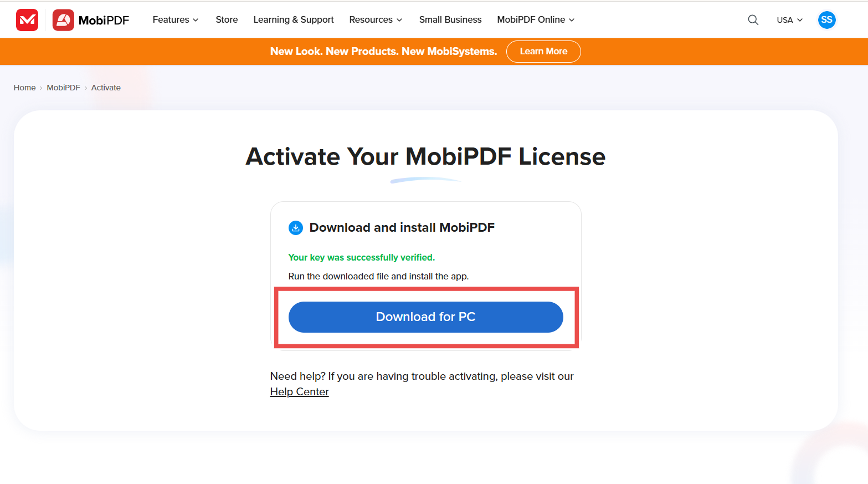The height and width of the screenshot is (484, 868).
Task: Follow the Help Center link
Action: click(299, 392)
